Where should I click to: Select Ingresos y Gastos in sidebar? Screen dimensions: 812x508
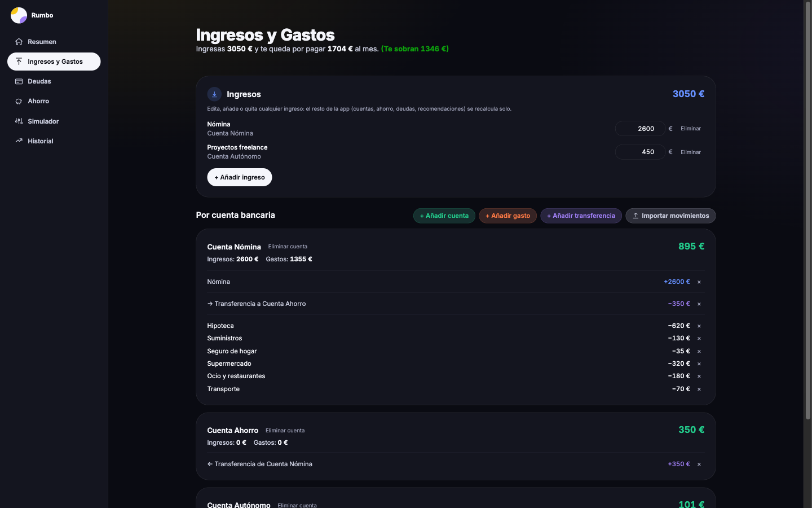click(x=54, y=62)
